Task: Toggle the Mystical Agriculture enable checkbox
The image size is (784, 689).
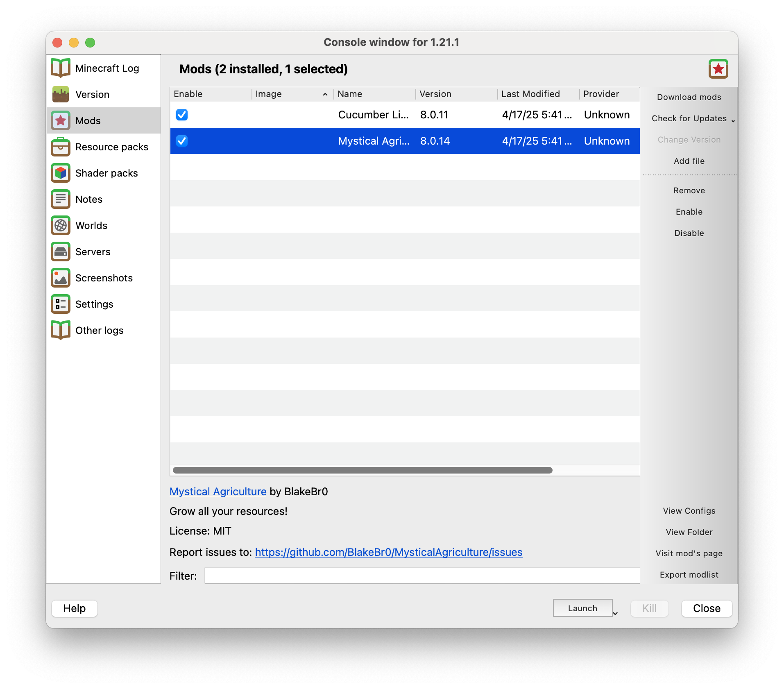Action: 182,141
